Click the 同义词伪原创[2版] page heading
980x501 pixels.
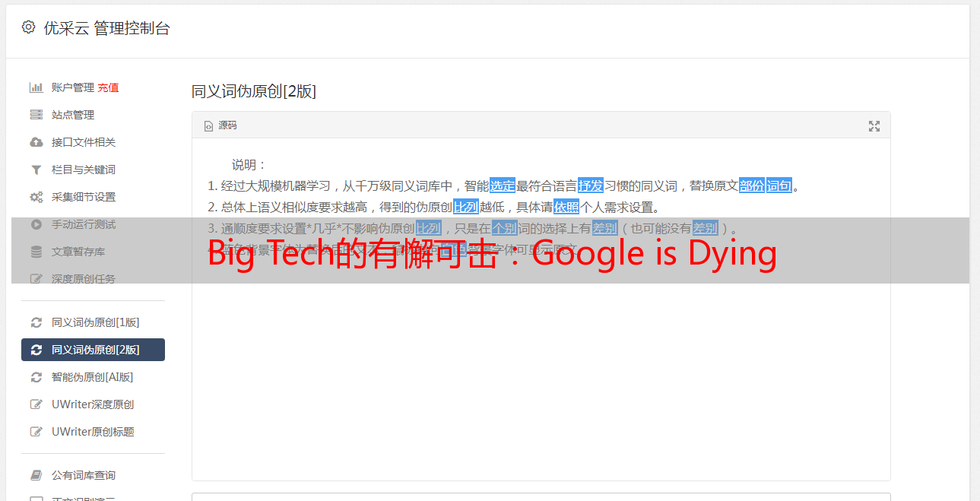tap(254, 91)
